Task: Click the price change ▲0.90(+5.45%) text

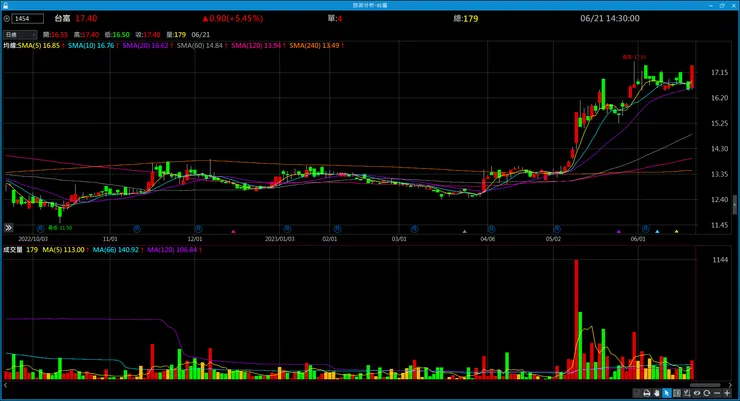Action: 233,18
